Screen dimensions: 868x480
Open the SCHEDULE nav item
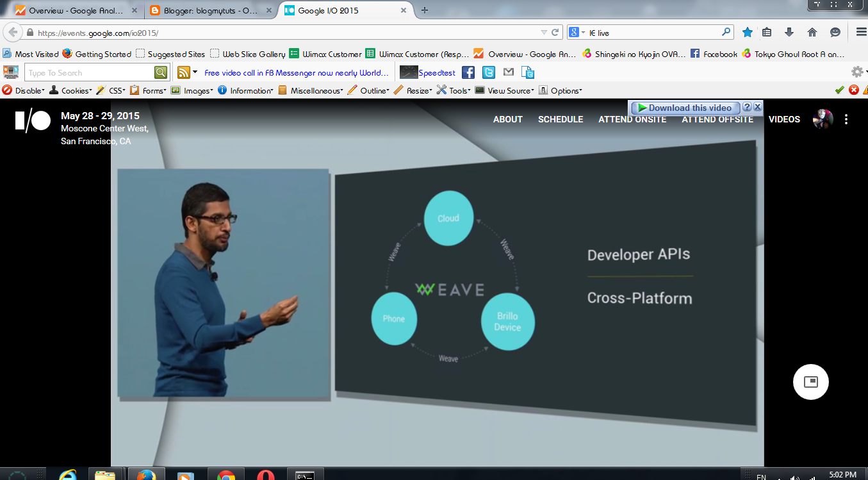pos(561,119)
